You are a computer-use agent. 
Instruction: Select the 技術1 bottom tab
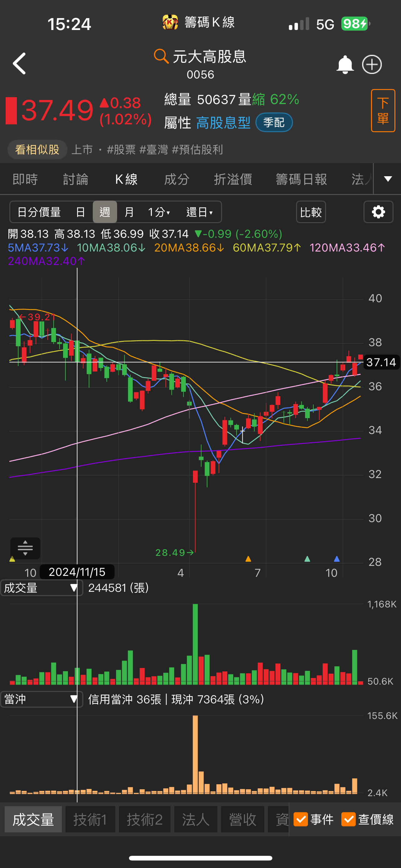[90, 819]
